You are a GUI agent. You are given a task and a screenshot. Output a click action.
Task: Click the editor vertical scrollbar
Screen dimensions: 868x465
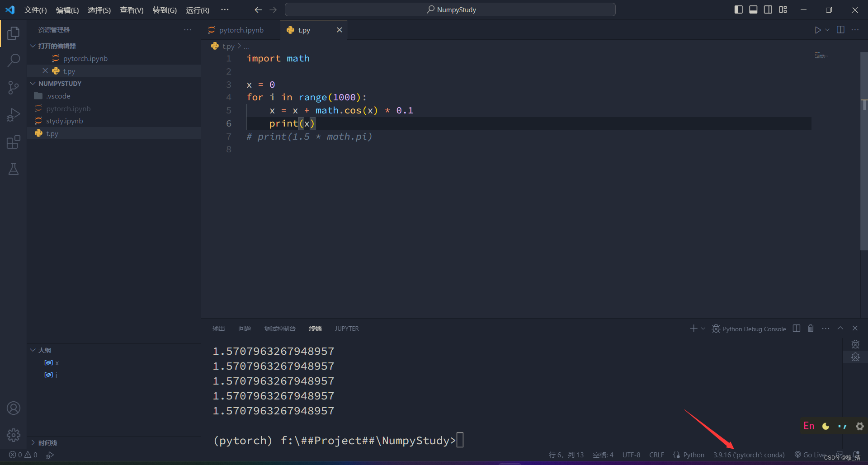[x=864, y=151]
